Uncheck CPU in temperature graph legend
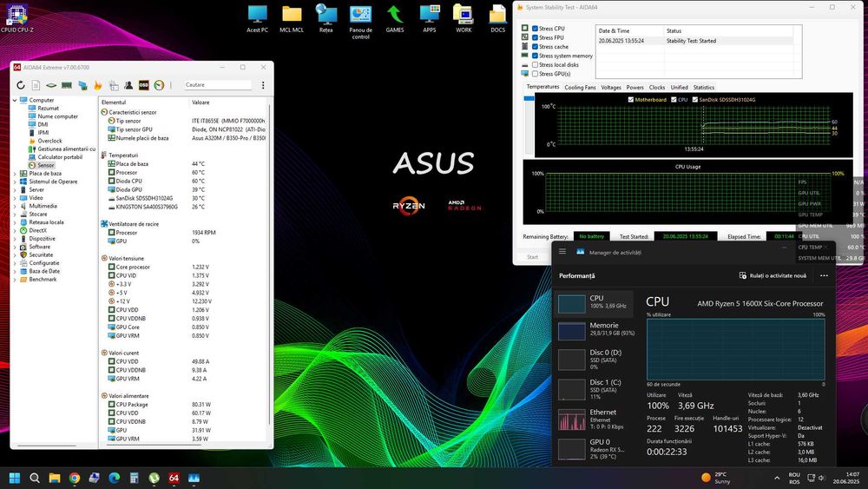 click(x=674, y=100)
